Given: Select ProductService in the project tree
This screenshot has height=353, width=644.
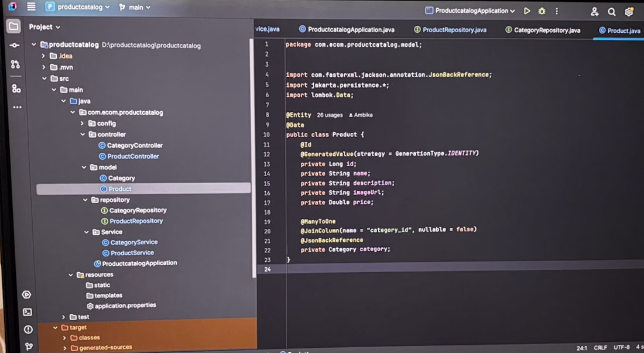Looking at the screenshot, I should pyautogui.click(x=128, y=253).
